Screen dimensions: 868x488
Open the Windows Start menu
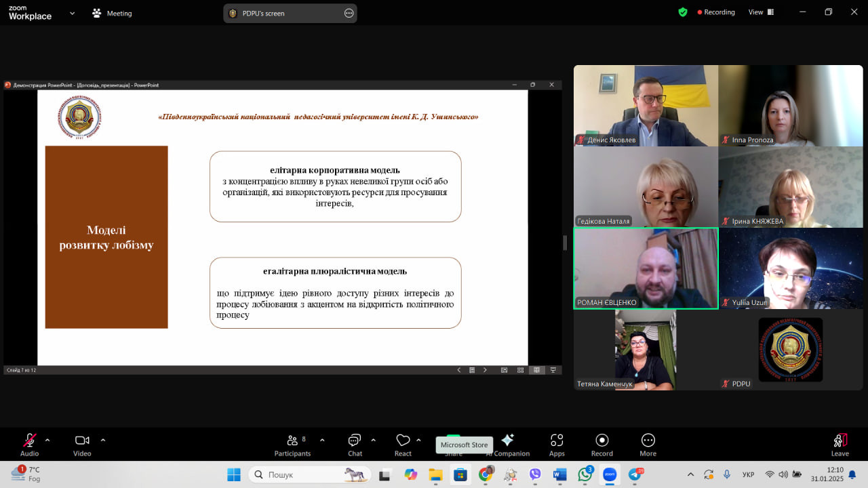(x=234, y=474)
